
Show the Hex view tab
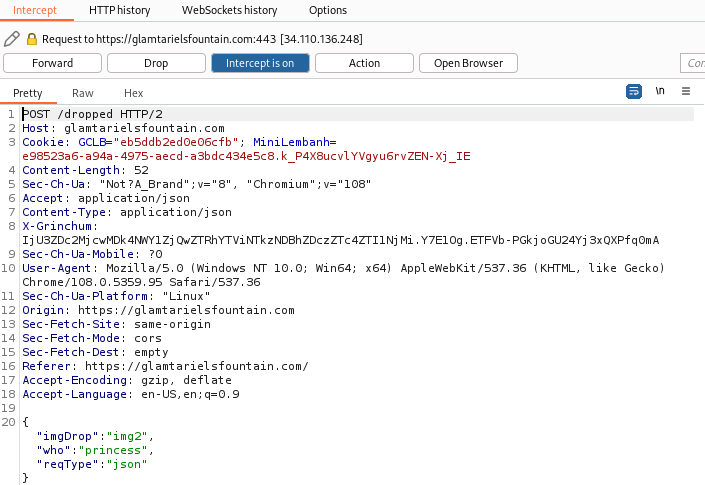(133, 93)
